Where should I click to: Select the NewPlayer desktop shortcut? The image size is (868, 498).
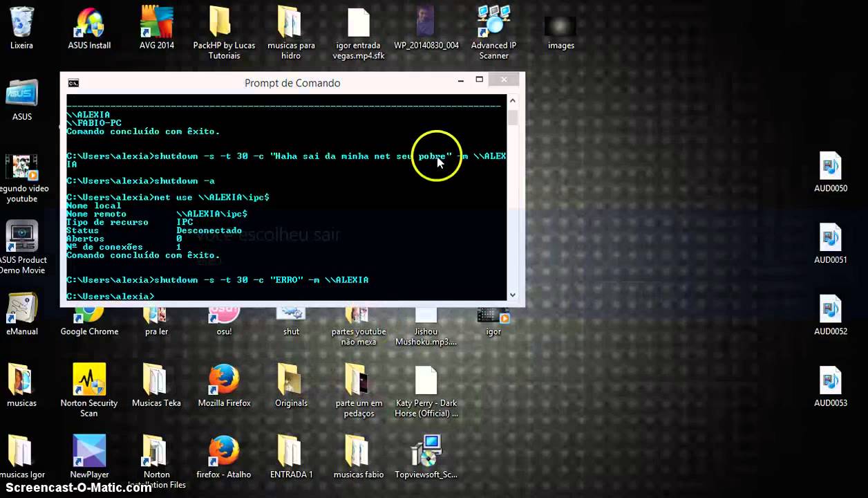click(89, 452)
